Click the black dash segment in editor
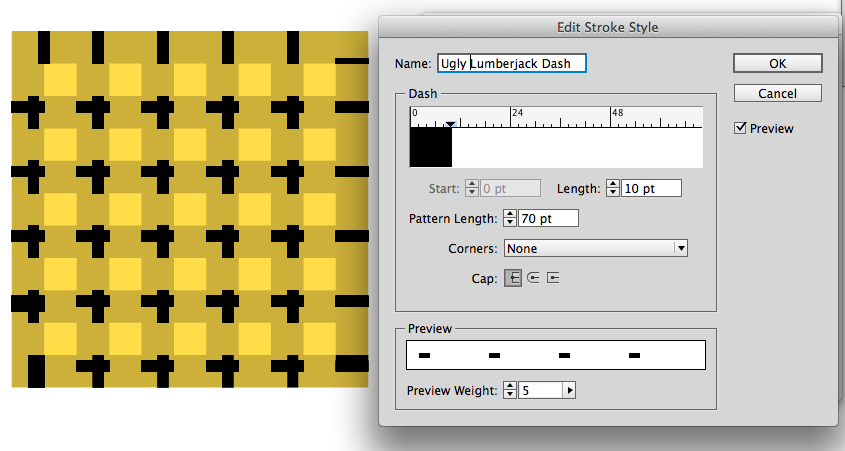The width and height of the screenshot is (845, 451). point(431,147)
